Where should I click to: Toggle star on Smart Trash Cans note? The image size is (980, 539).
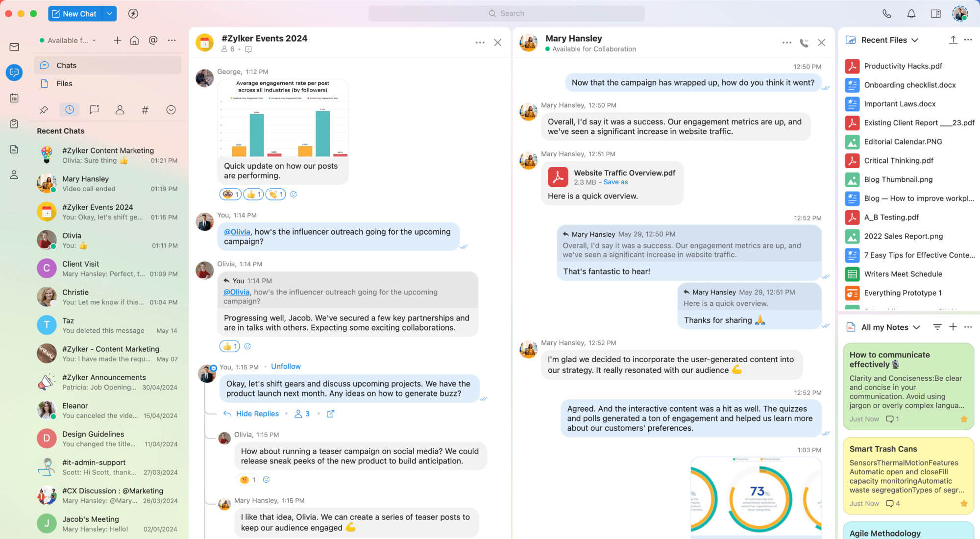[964, 503]
